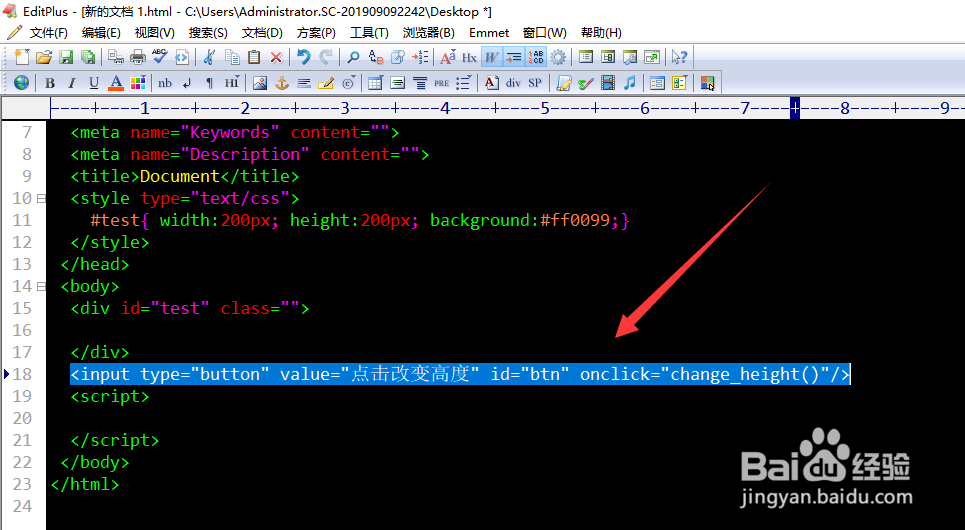Open a file with folder icon
Screen dimensions: 965x530
click(x=44, y=57)
